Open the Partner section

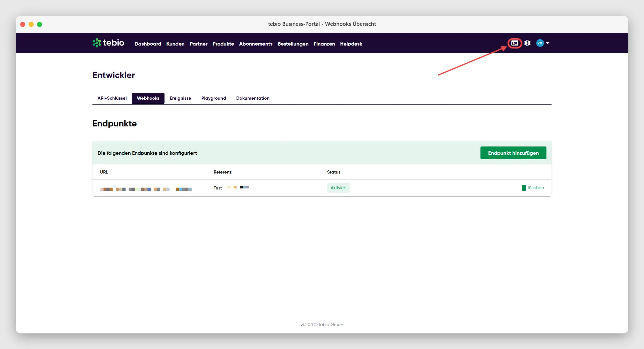click(x=199, y=44)
